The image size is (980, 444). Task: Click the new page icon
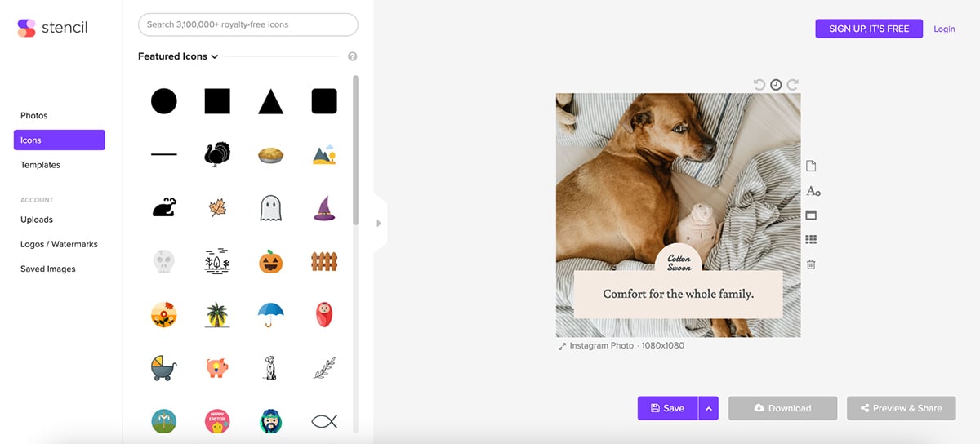pos(811,166)
